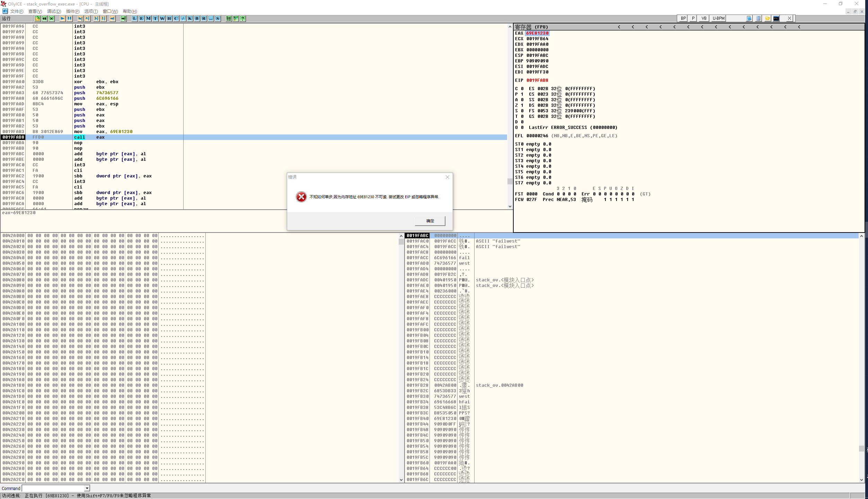Click the green Help question mark icon

tap(242, 18)
